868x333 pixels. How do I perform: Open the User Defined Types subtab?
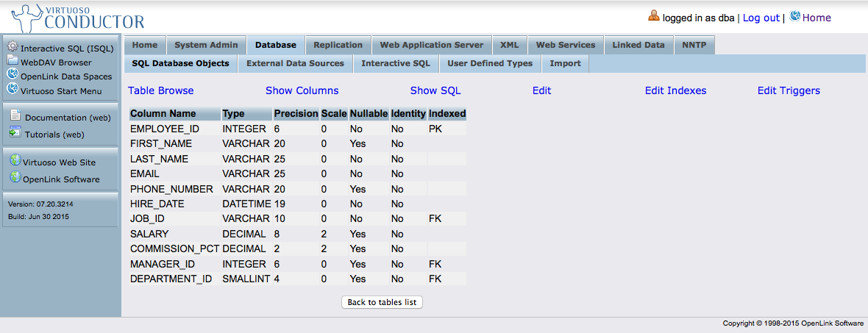pyautogui.click(x=490, y=63)
